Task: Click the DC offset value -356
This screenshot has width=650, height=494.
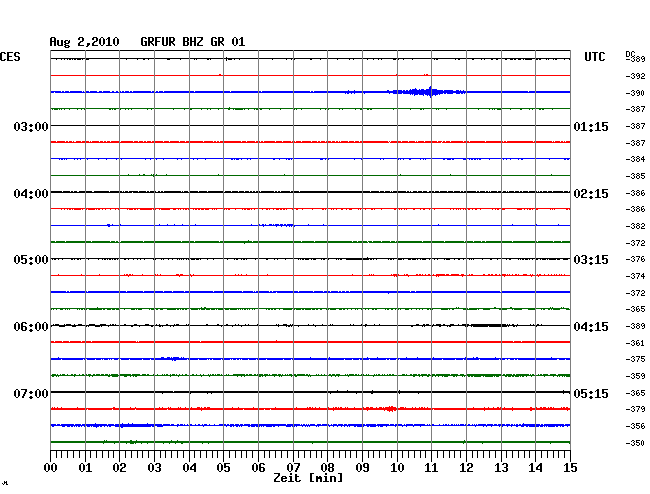Action: point(635,426)
